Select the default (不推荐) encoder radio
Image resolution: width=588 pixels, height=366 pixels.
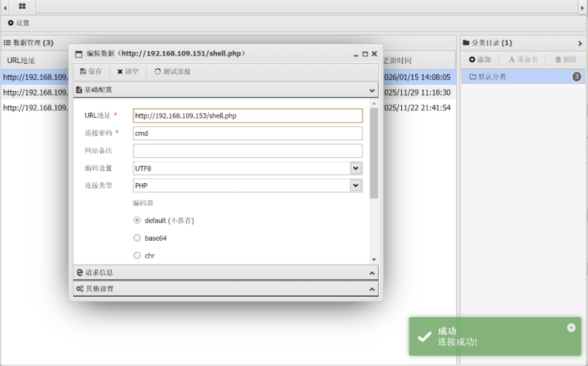coord(137,220)
